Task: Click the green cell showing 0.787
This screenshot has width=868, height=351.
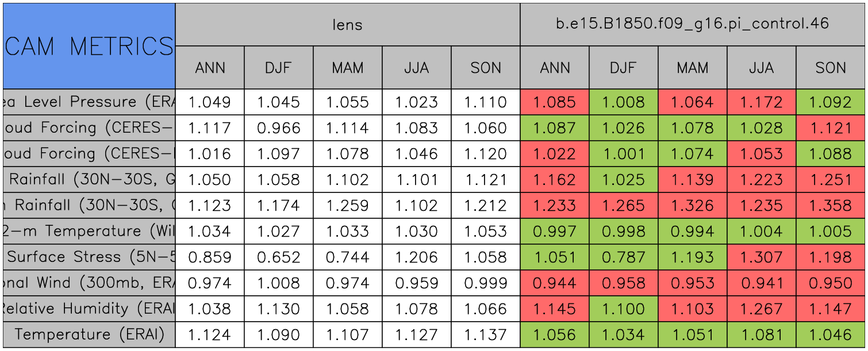Action: click(x=623, y=257)
